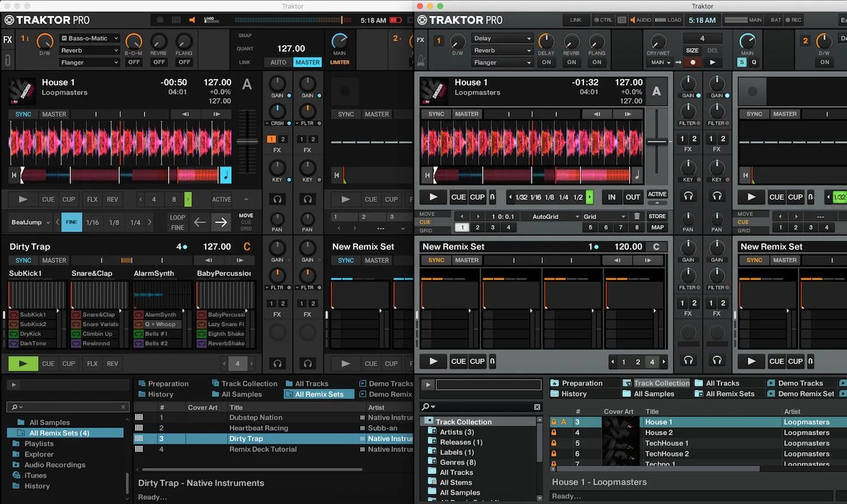Click the layout icon in left Traktor header

click(x=176, y=20)
